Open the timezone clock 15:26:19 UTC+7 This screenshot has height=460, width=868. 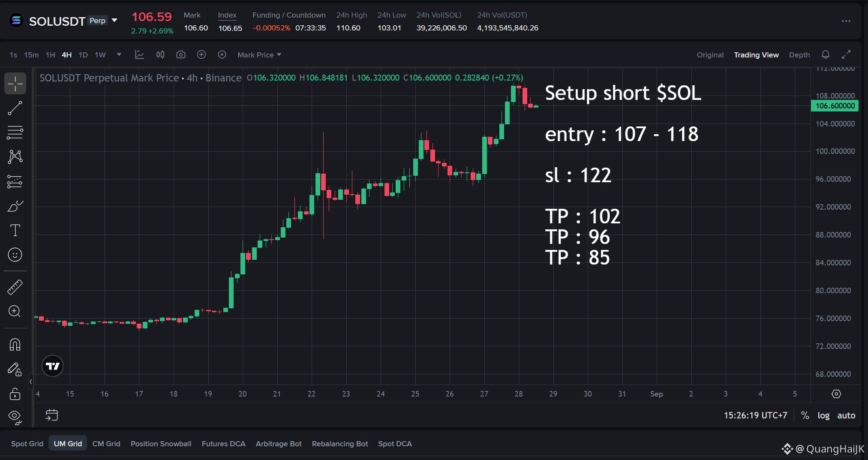pos(756,415)
